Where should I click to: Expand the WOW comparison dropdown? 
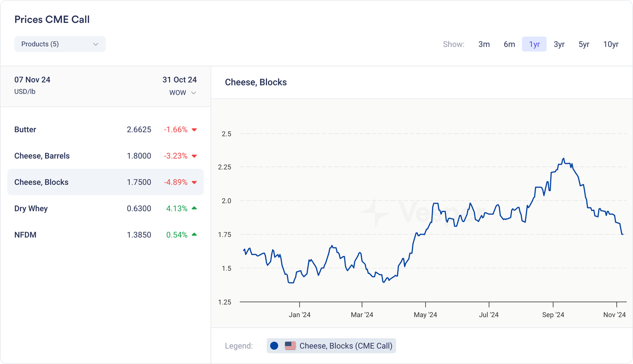pyautogui.click(x=183, y=93)
